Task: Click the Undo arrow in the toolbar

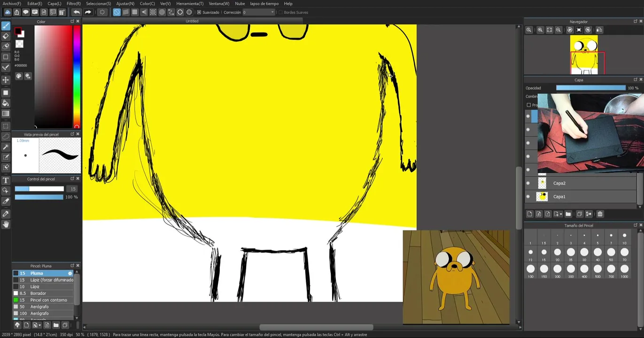Action: pos(77,12)
